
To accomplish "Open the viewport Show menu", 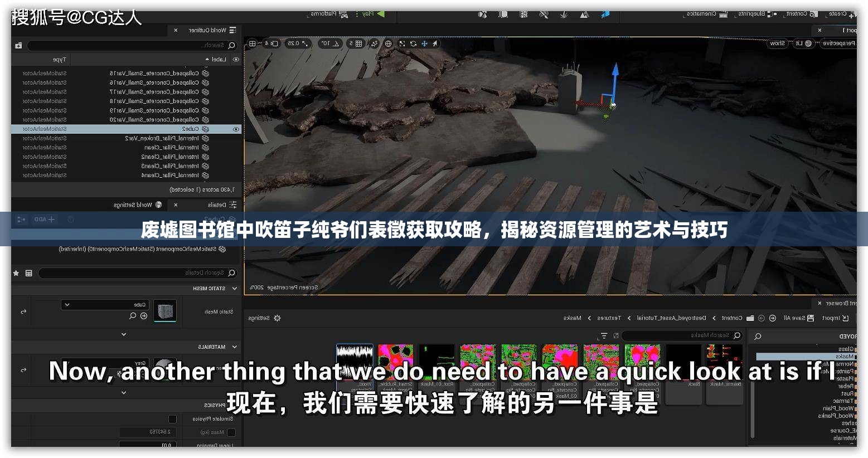I will [x=777, y=43].
